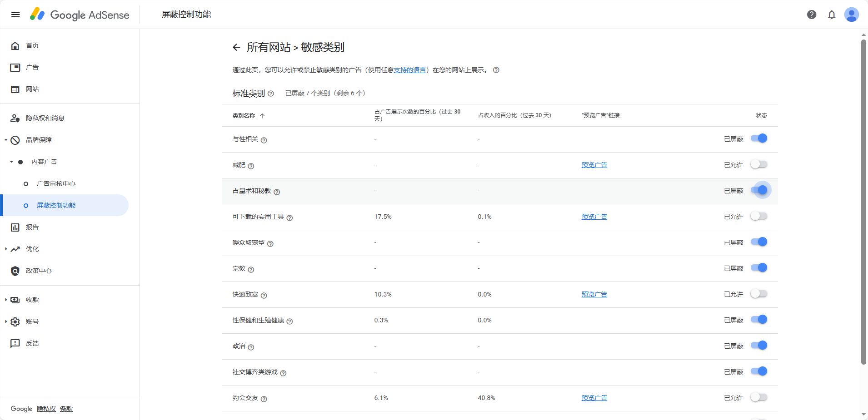Expand the 优化 sidebar section
Image resolution: width=868 pixels, height=420 pixels.
click(x=6, y=249)
